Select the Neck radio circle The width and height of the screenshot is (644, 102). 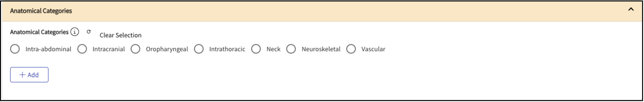256,49
